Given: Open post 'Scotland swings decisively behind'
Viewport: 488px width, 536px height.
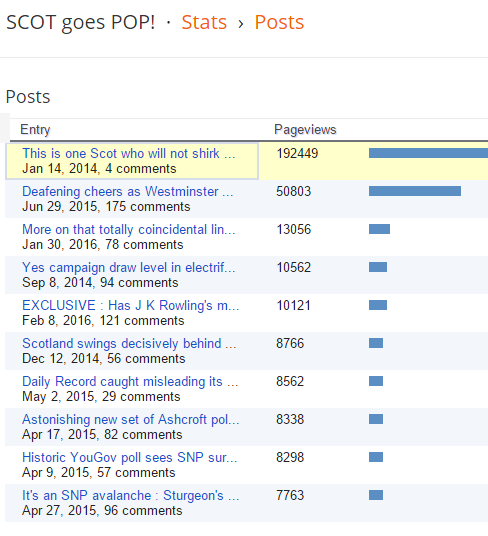Looking at the screenshot, I should tap(129, 344).
